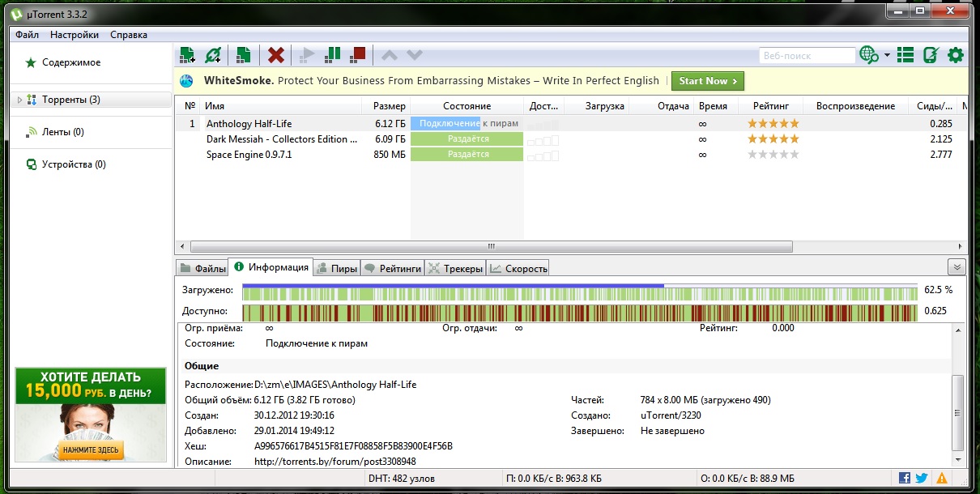Switch to the Скорость tab
Viewport: 980px width, 494px height.
coord(518,268)
